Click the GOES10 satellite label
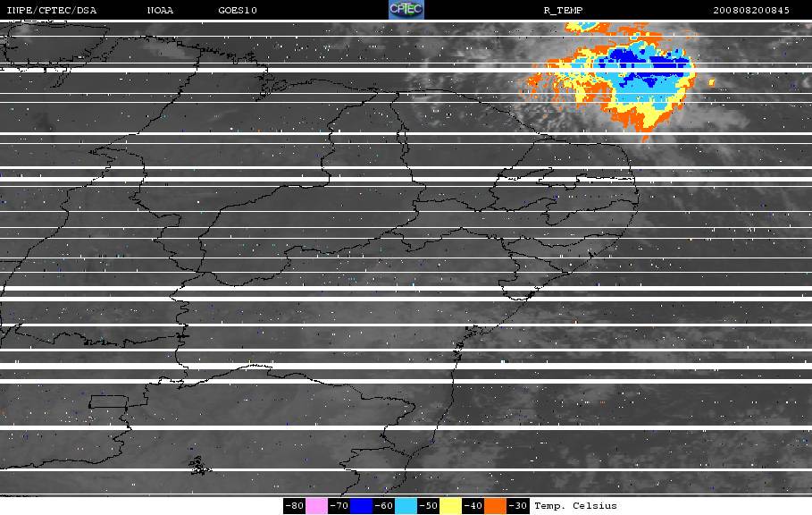 (238, 10)
